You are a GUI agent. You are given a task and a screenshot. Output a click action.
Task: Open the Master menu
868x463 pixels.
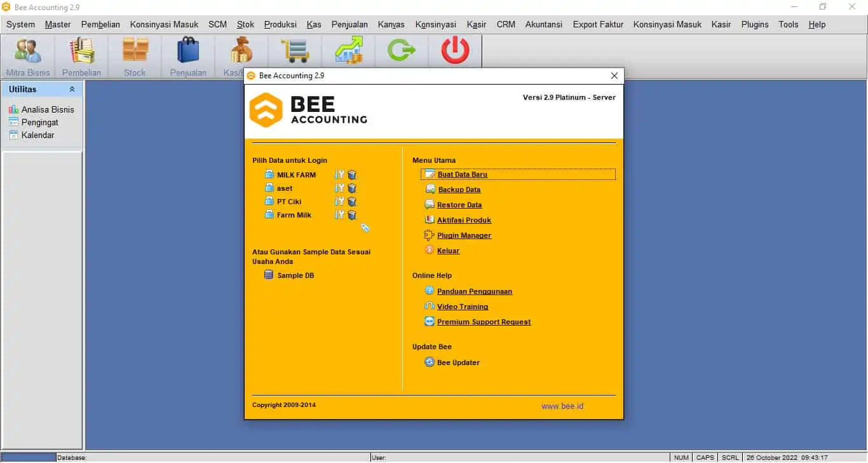[x=58, y=25]
